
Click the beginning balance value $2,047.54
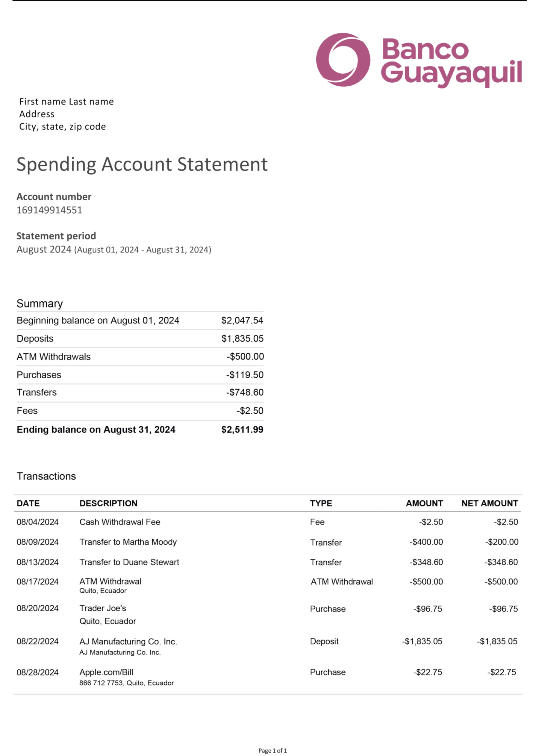pyautogui.click(x=242, y=320)
